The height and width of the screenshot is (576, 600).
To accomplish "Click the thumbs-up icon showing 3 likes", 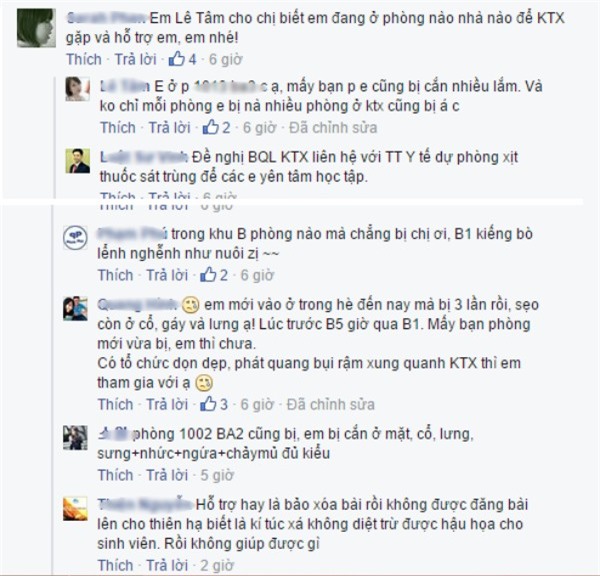I will coord(208,404).
